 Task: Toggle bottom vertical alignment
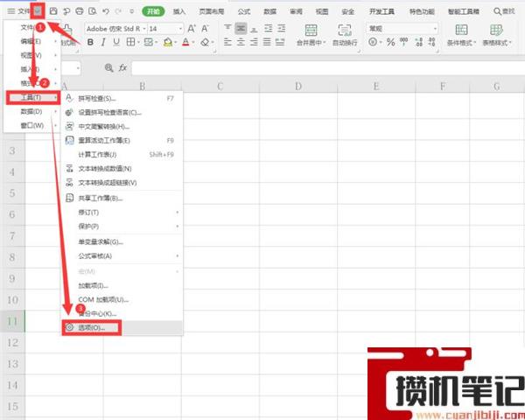(x=254, y=29)
